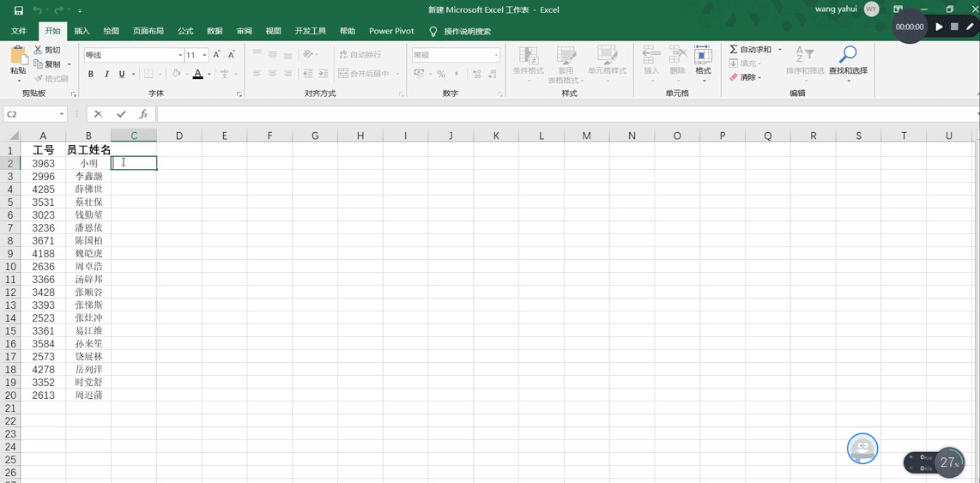Open the 剪贴板 dialog launcher
The width and height of the screenshot is (980, 483).
click(x=74, y=94)
